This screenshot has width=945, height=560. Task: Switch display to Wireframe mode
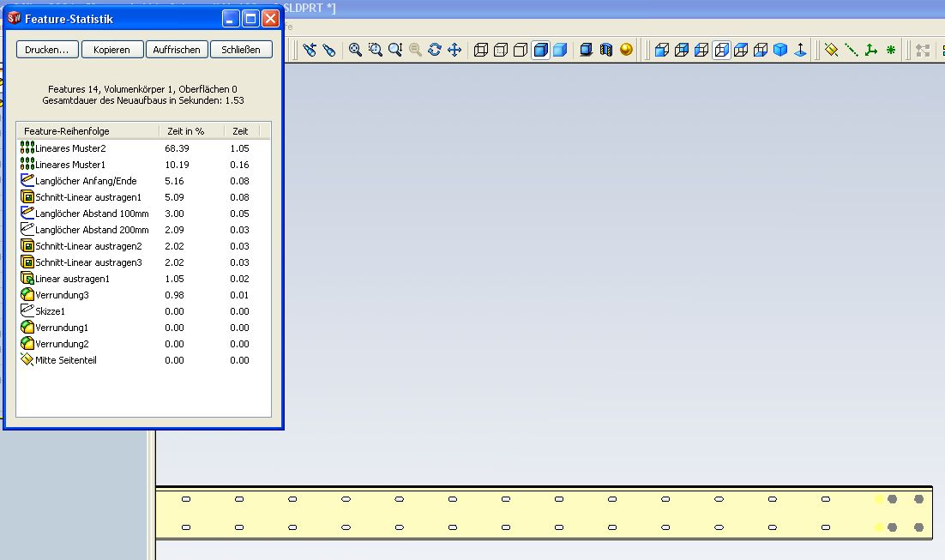[481, 50]
